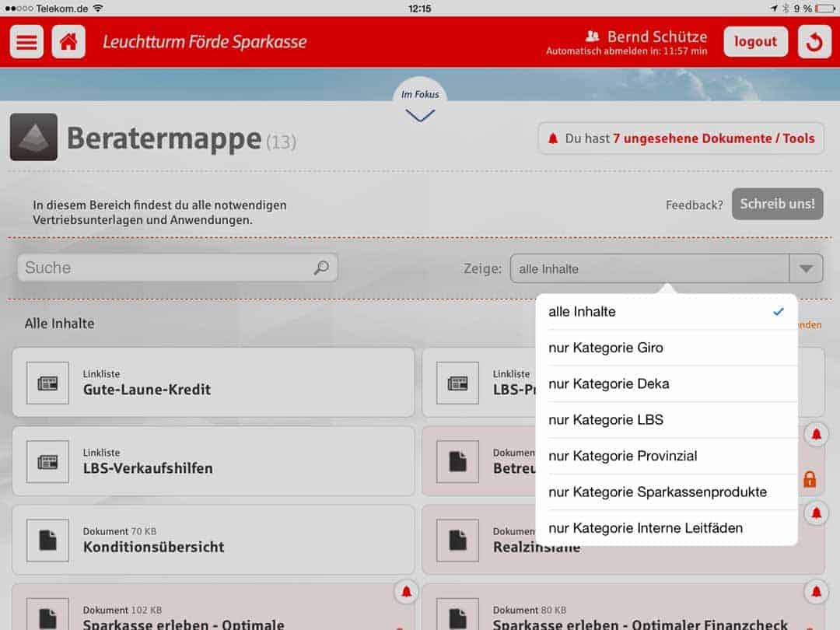The height and width of the screenshot is (630, 840).
Task: Tap the user profile icon beside Bernd Schütze
Action: [592, 37]
